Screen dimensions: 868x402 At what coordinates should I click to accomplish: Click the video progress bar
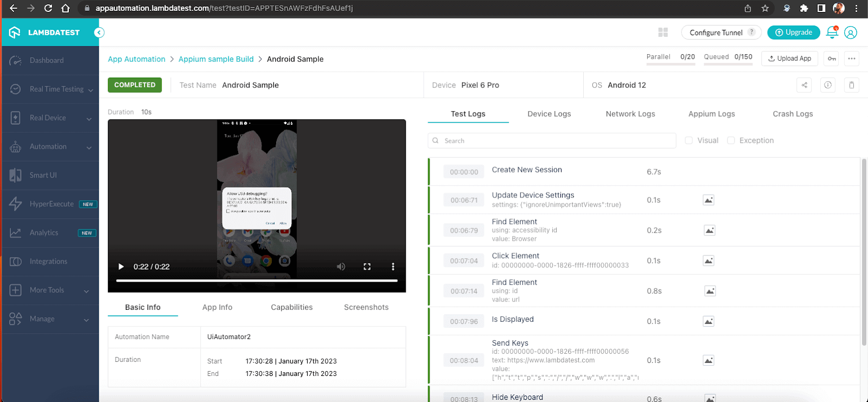(x=257, y=280)
